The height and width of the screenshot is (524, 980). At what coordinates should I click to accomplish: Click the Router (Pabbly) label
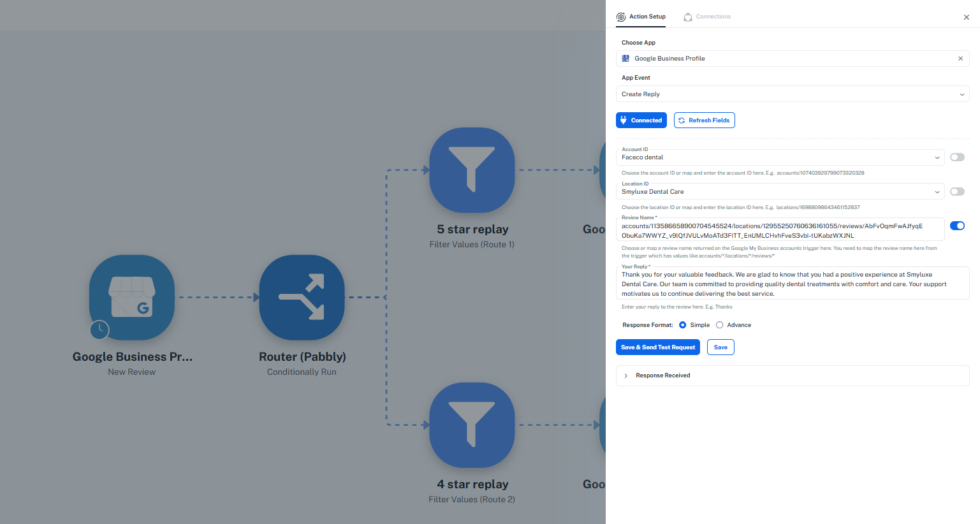point(302,357)
